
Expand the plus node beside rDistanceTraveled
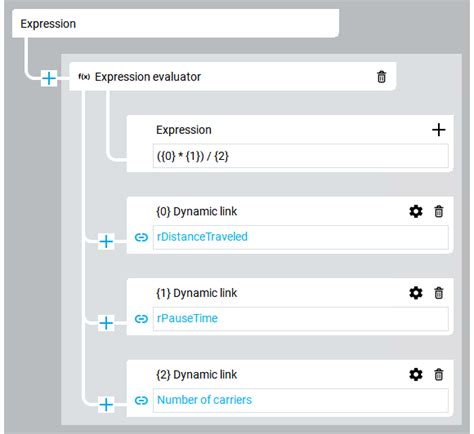point(106,241)
